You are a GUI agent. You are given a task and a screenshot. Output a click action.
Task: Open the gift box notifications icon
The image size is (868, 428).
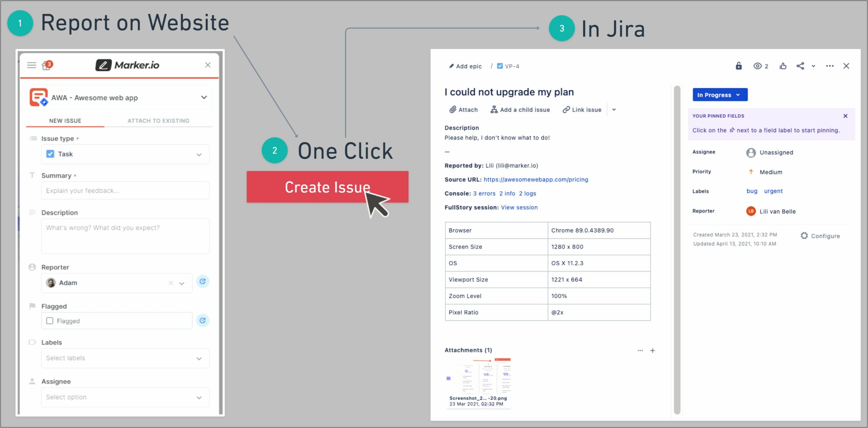47,65
